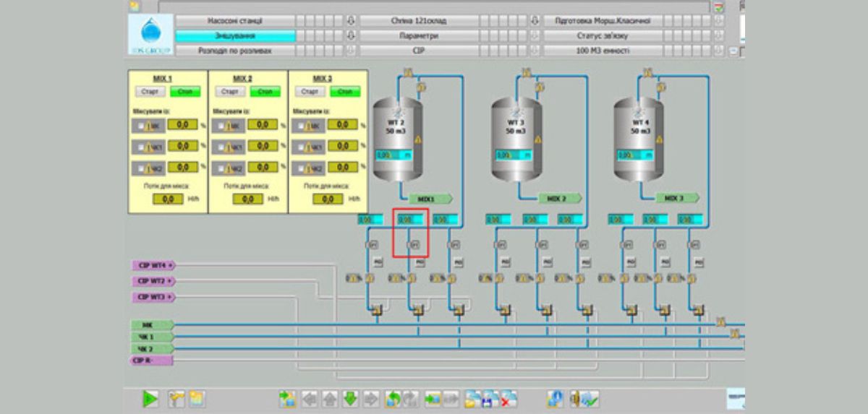This screenshot has width=868, height=414.
Task: Open the CIP navigation screen
Action: [x=420, y=51]
